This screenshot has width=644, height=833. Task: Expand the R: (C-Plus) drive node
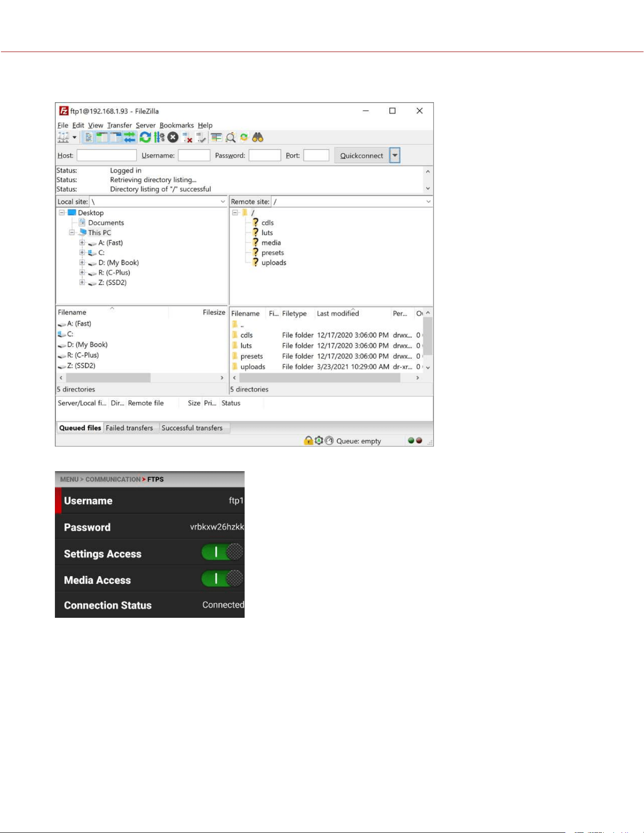coord(82,272)
